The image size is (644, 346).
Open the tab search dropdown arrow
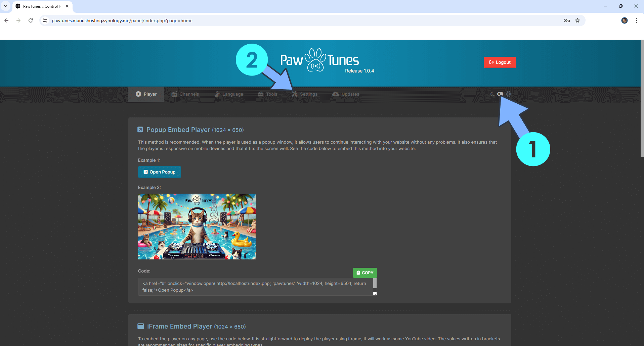pyautogui.click(x=6, y=6)
